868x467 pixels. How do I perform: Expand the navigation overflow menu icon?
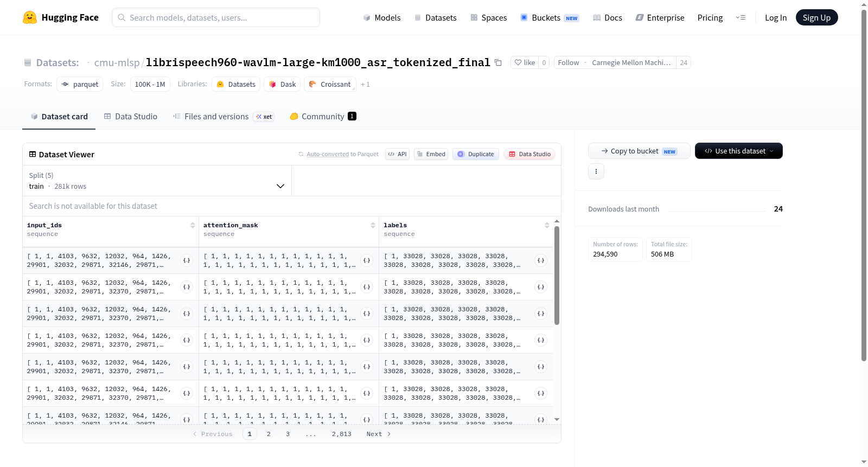(741, 17)
